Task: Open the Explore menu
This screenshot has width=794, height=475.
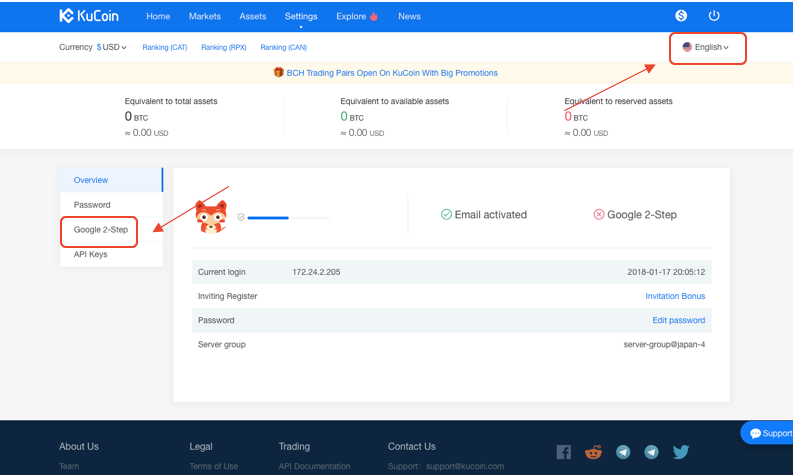Action: (x=351, y=16)
